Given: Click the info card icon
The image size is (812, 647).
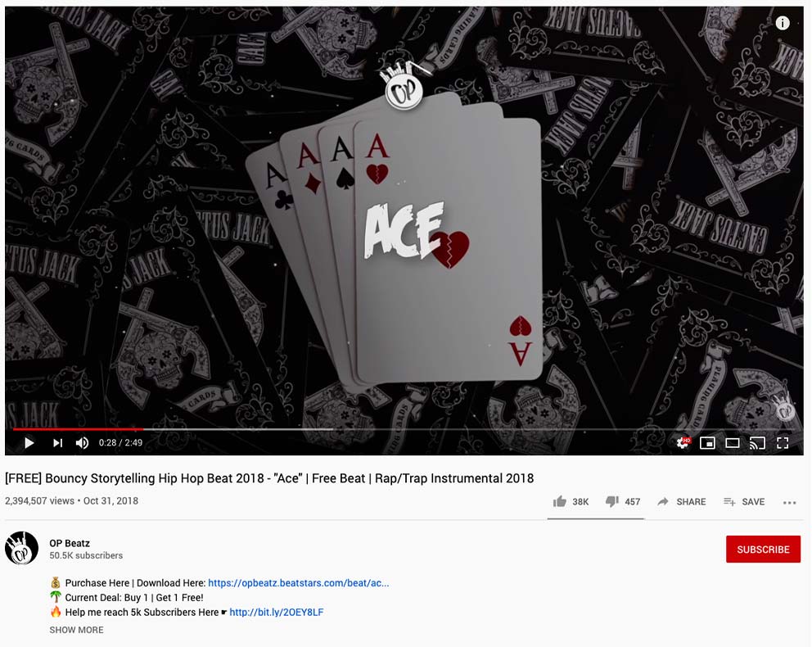Looking at the screenshot, I should pyautogui.click(x=783, y=23).
